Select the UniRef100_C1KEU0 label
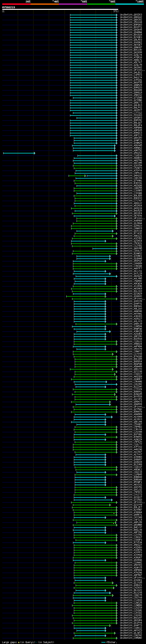The height and width of the screenshot is (644, 146). (x=131, y=156)
